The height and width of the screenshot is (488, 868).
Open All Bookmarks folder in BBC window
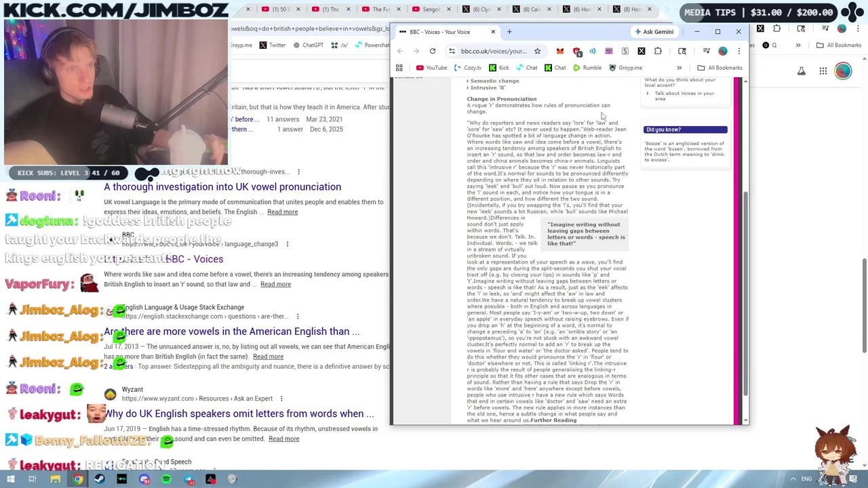pyautogui.click(x=720, y=68)
